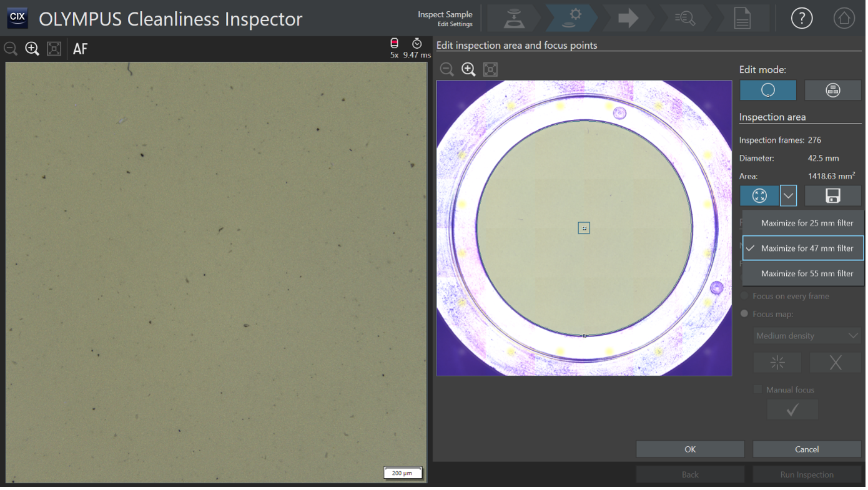The image size is (868, 490).
Task: Fit overview image to view icon
Action: click(490, 69)
